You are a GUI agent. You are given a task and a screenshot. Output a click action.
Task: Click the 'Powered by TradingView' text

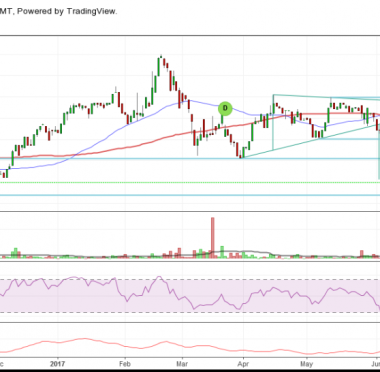(x=67, y=12)
